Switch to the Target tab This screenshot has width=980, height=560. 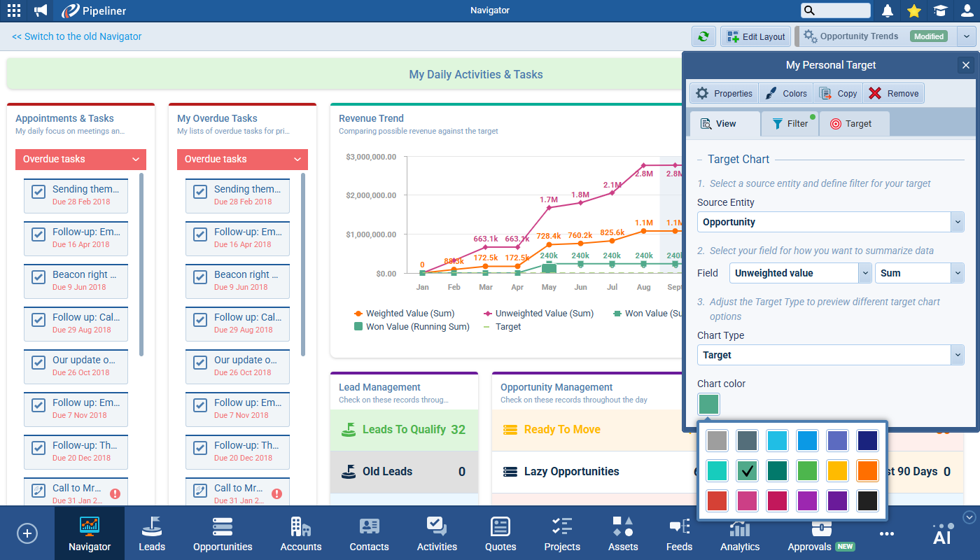pos(850,124)
